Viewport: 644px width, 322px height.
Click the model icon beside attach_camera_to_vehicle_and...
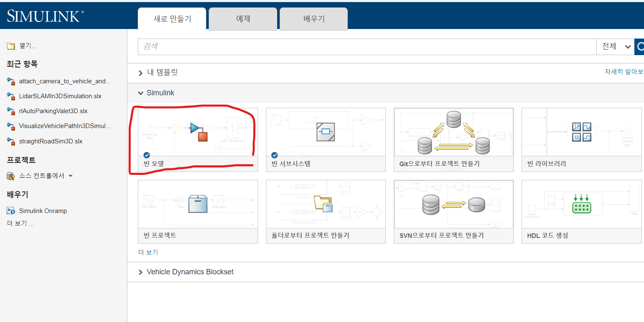click(11, 81)
